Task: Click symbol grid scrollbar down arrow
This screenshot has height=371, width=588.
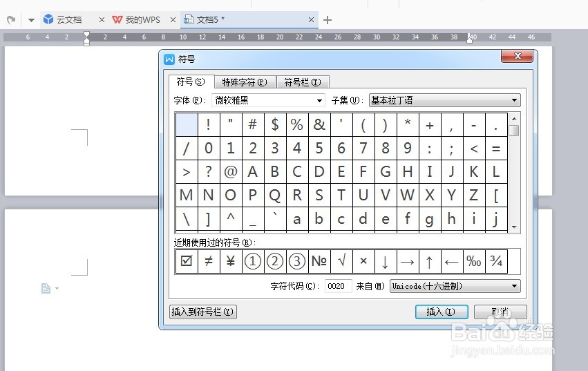Action: (514, 227)
